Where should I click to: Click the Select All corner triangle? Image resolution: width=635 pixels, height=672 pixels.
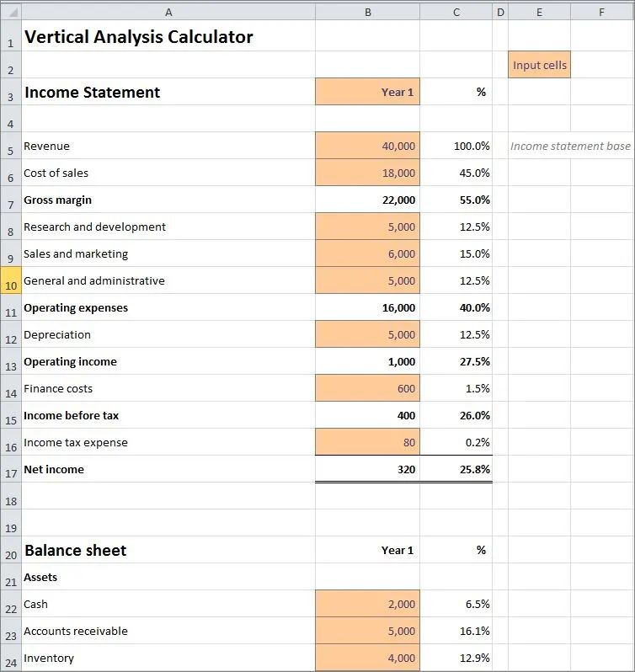click(11, 13)
